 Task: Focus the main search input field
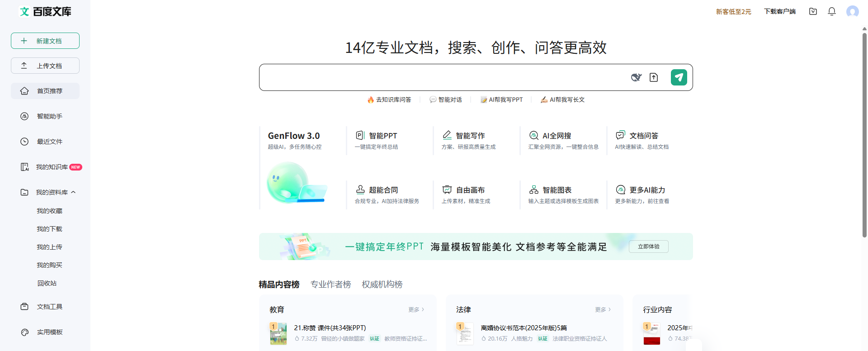click(x=443, y=77)
